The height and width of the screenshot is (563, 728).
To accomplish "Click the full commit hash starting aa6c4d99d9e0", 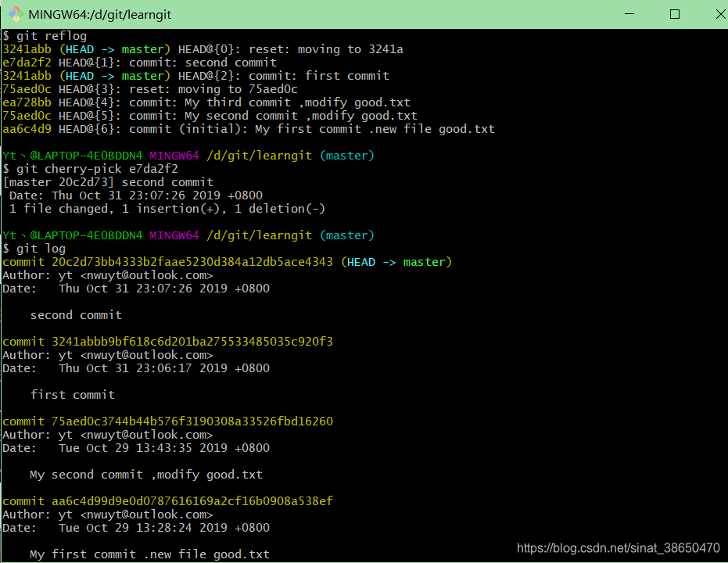I will click(192, 501).
